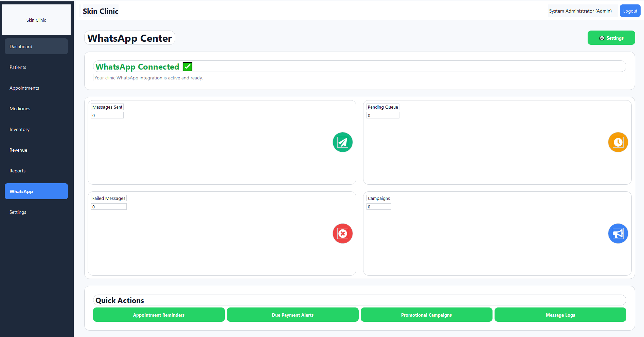This screenshot has height=337, width=644.
Task: Click the green checkmark beside WhatsApp Connected
Action: (x=187, y=67)
